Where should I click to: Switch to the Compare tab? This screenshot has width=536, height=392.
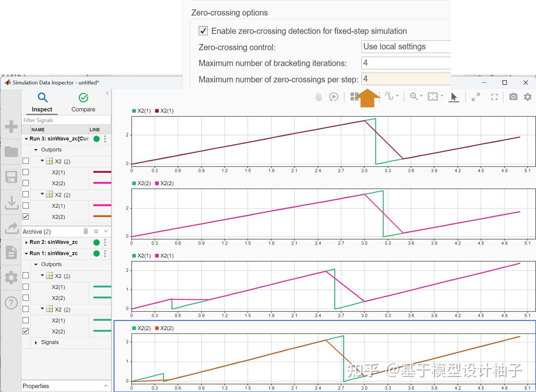[83, 103]
